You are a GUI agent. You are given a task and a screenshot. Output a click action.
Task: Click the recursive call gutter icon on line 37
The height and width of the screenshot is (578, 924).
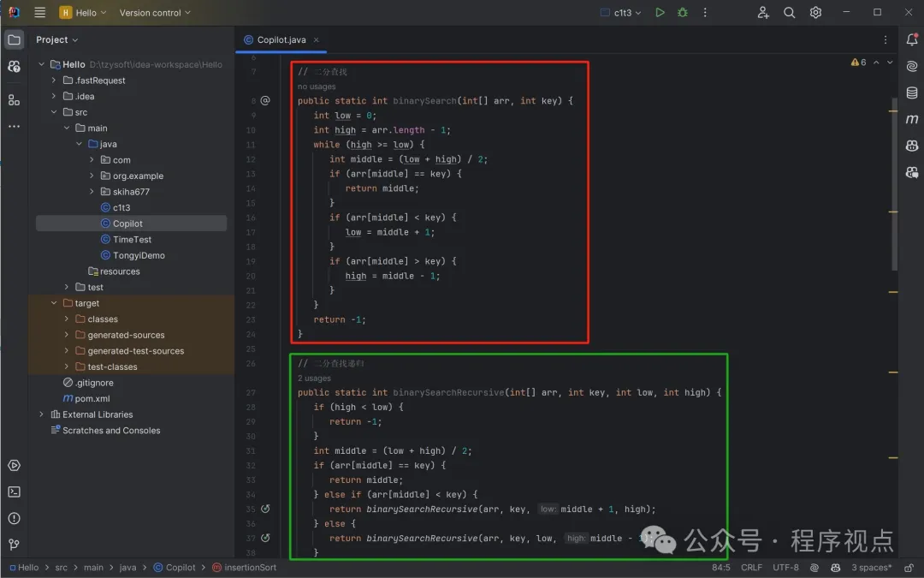(x=266, y=538)
